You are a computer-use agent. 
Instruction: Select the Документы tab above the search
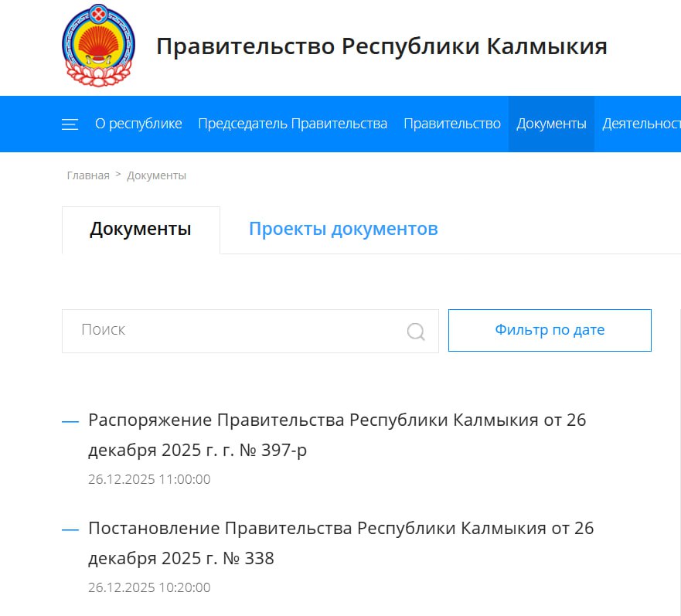[141, 229]
